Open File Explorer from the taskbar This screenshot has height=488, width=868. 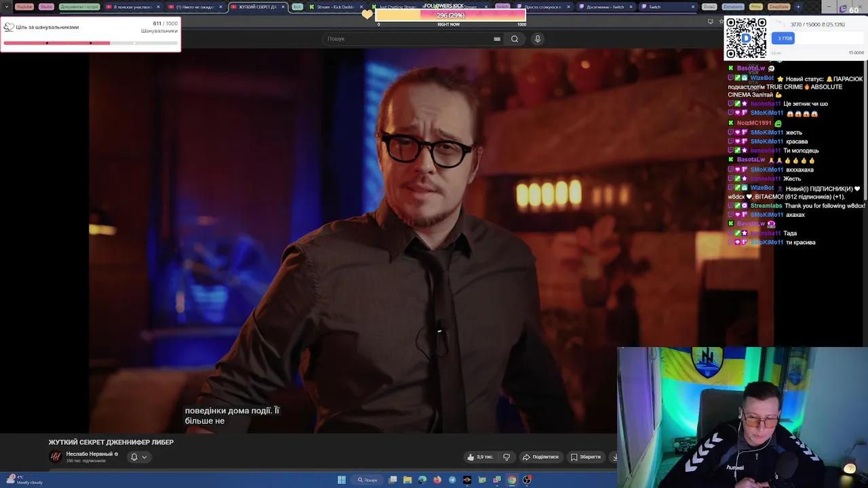tap(408, 480)
